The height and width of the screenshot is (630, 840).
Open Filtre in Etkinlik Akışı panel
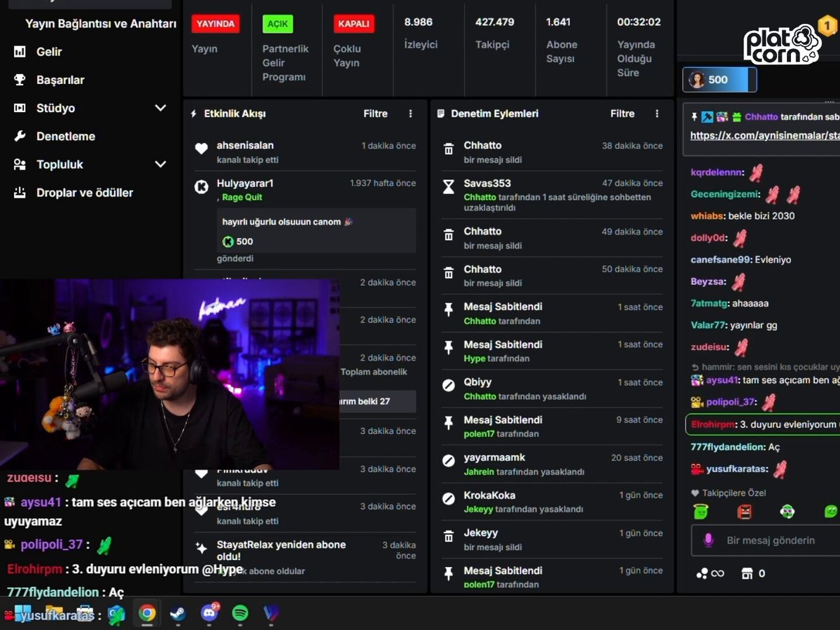[375, 113]
